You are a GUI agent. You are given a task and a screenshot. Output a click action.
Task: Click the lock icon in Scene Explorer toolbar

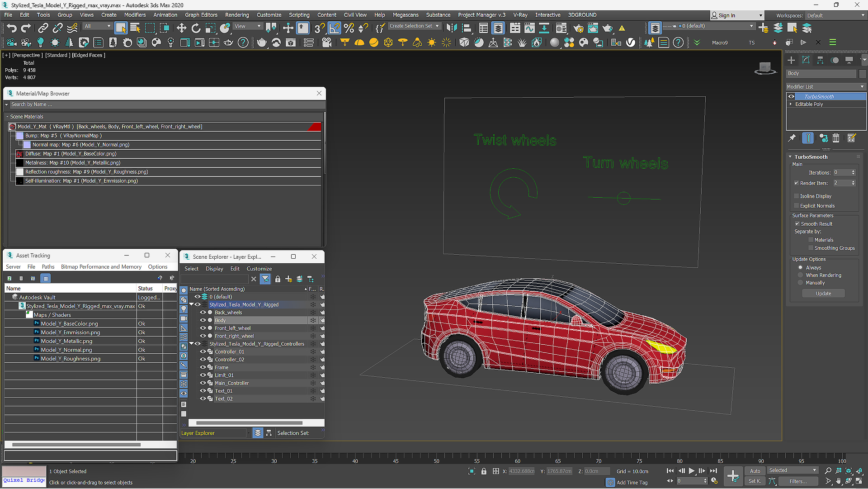click(278, 279)
